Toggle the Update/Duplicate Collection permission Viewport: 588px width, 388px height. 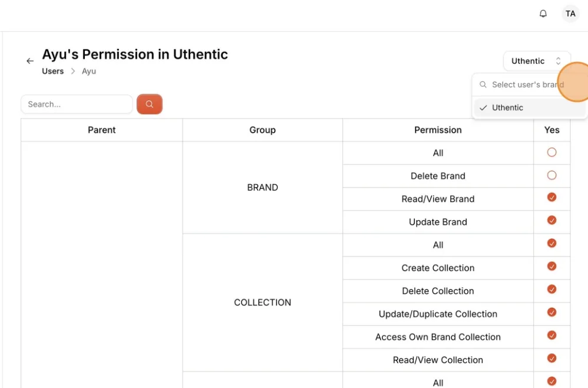551,312
